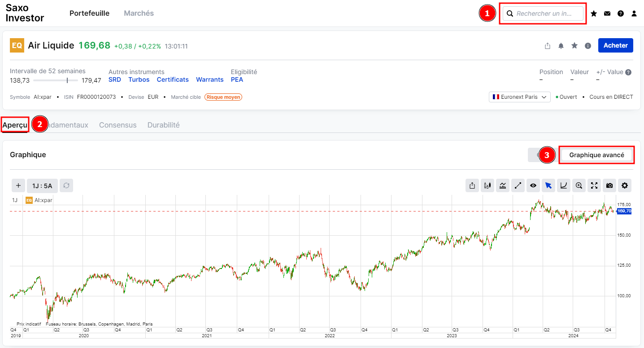The width and height of the screenshot is (644, 348).
Task: Click the Saxo Investor logo
Action: 25,13
